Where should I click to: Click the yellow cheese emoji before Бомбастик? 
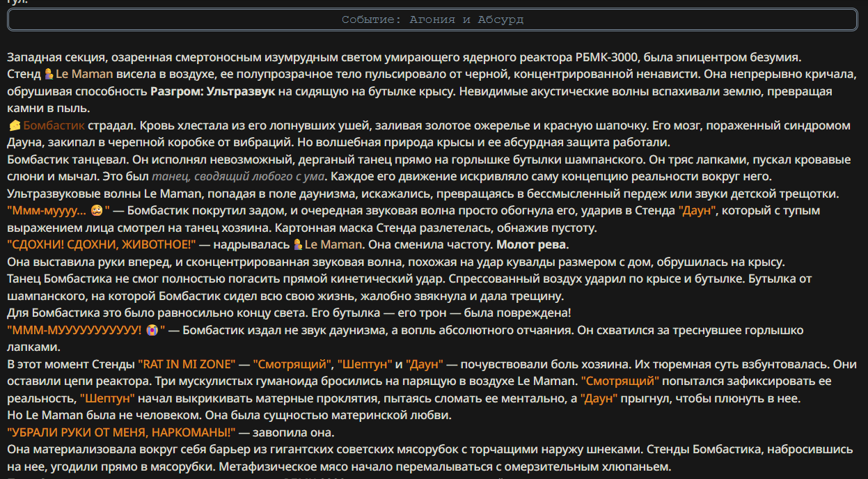click(x=14, y=125)
